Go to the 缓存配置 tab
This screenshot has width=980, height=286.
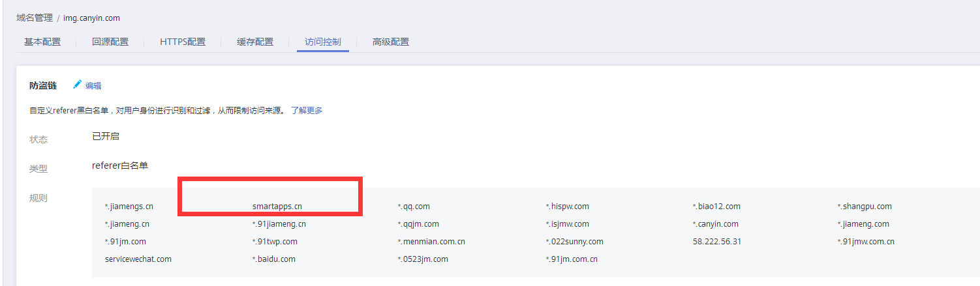[x=255, y=42]
